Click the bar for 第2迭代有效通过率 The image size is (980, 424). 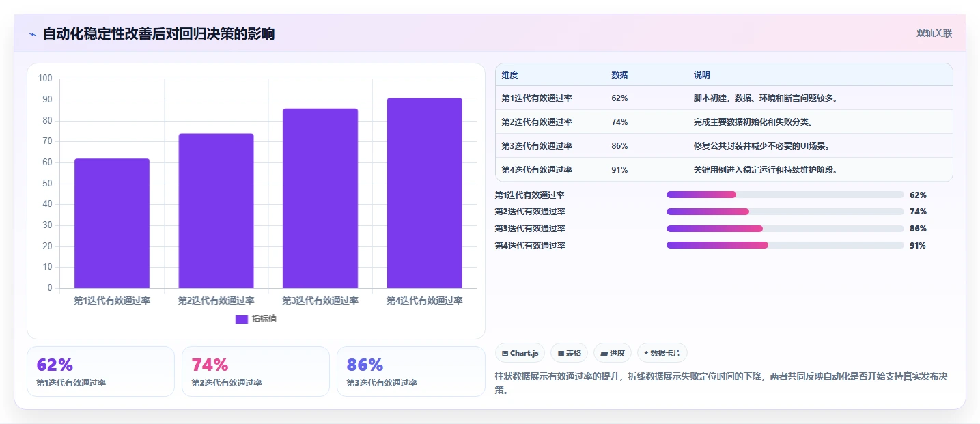[216, 211]
